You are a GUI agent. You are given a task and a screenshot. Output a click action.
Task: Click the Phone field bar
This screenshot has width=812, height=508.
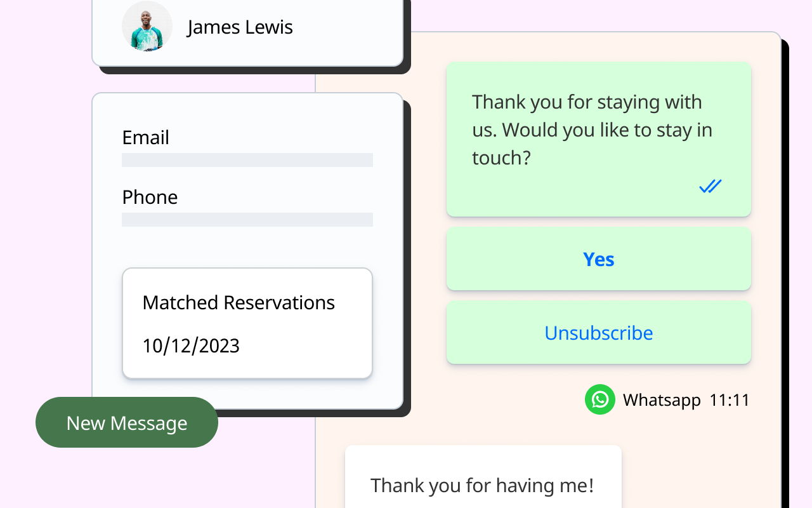(247, 220)
